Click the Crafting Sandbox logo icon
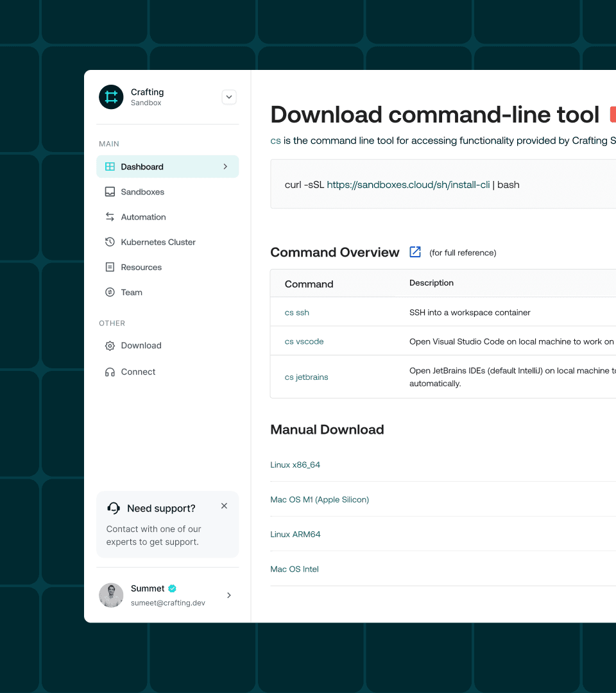Screen dimensions: 616x693 [x=111, y=97]
